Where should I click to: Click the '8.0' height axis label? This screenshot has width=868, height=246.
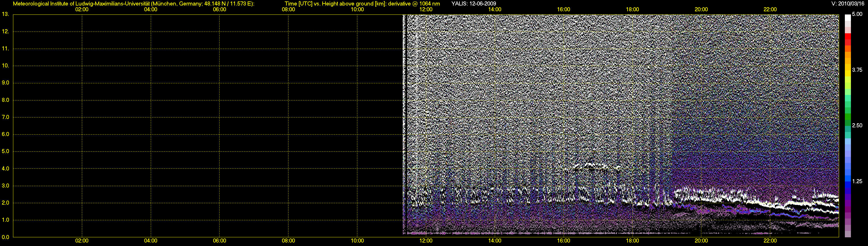point(5,100)
